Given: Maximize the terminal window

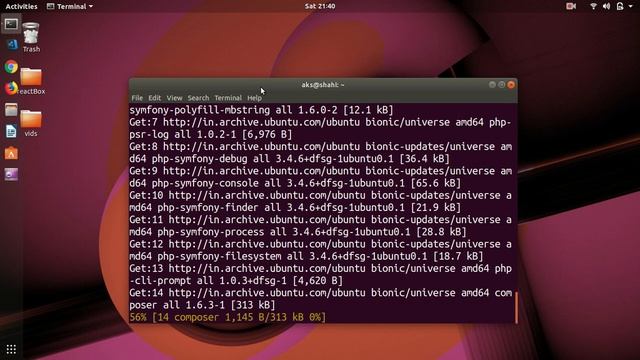Looking at the screenshot, I should [x=502, y=84].
